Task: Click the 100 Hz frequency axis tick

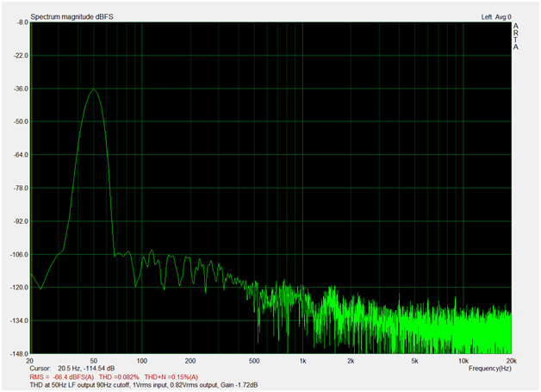Action: coord(141,360)
